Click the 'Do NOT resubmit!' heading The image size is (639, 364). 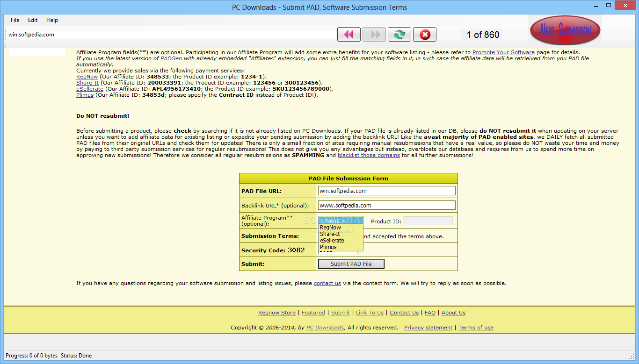point(102,116)
